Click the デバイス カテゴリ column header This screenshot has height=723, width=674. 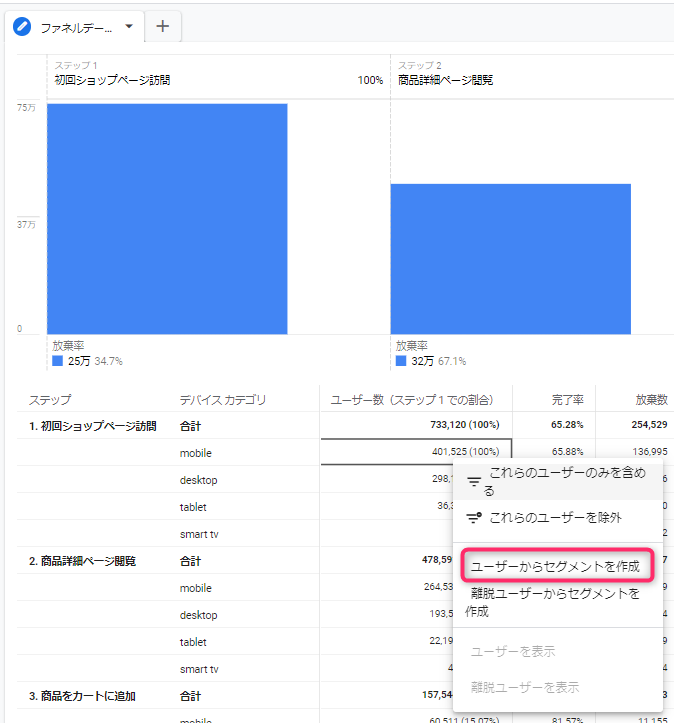[x=223, y=399]
